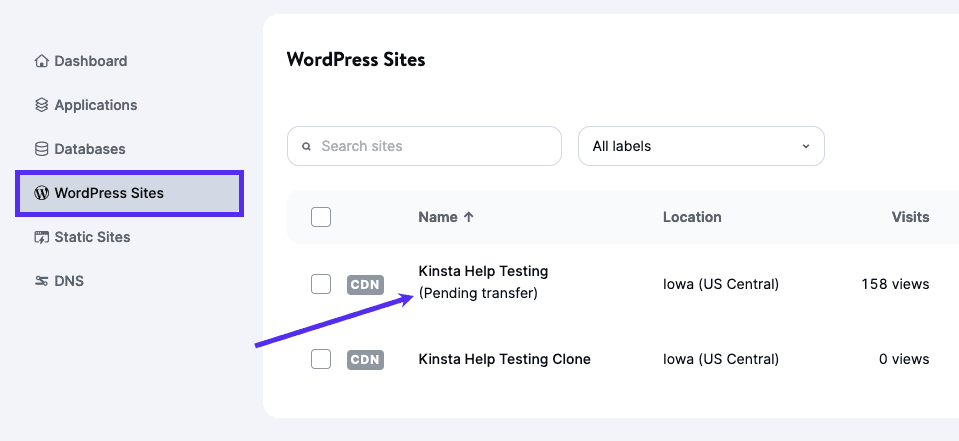Image resolution: width=959 pixels, height=441 pixels.
Task: Click the 0 views value
Action: tap(904, 359)
